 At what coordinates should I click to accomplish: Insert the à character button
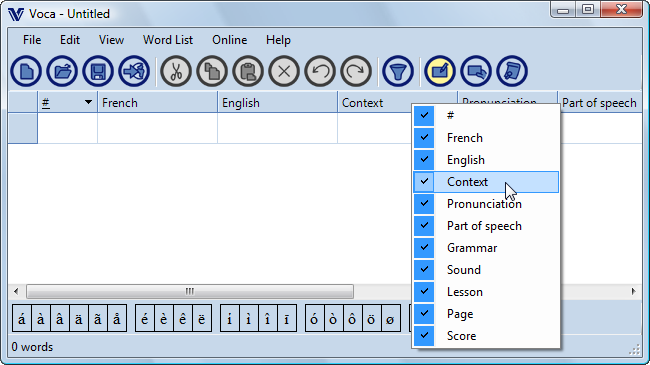(x=41, y=318)
